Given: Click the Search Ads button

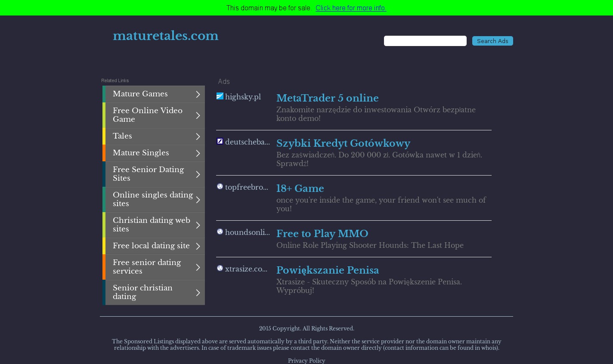Looking at the screenshot, I should [492, 41].
